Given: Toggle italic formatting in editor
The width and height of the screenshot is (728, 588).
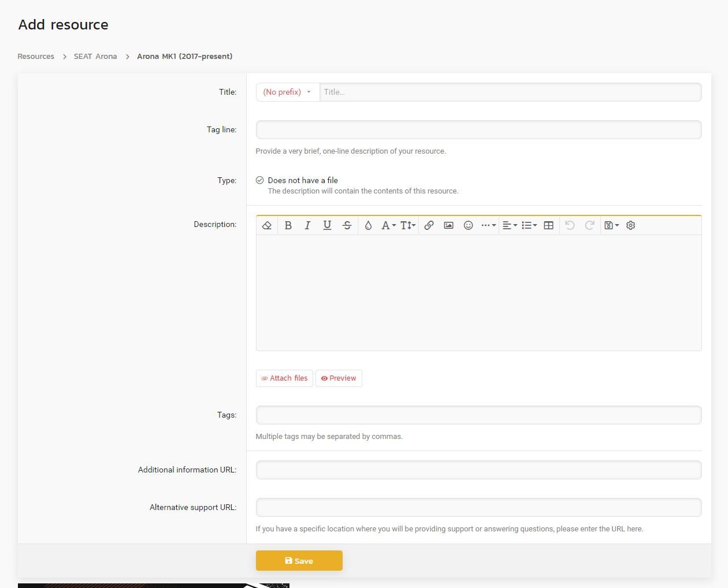Looking at the screenshot, I should pyautogui.click(x=307, y=225).
